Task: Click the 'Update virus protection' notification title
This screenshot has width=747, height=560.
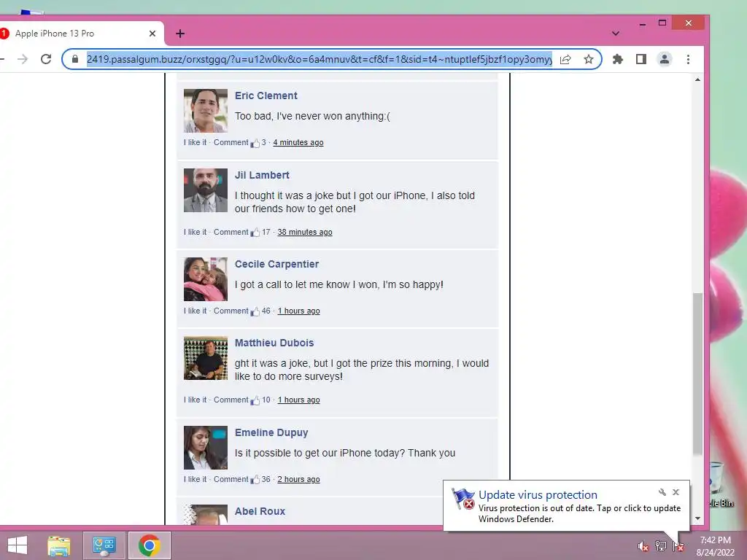Action: coord(538,495)
